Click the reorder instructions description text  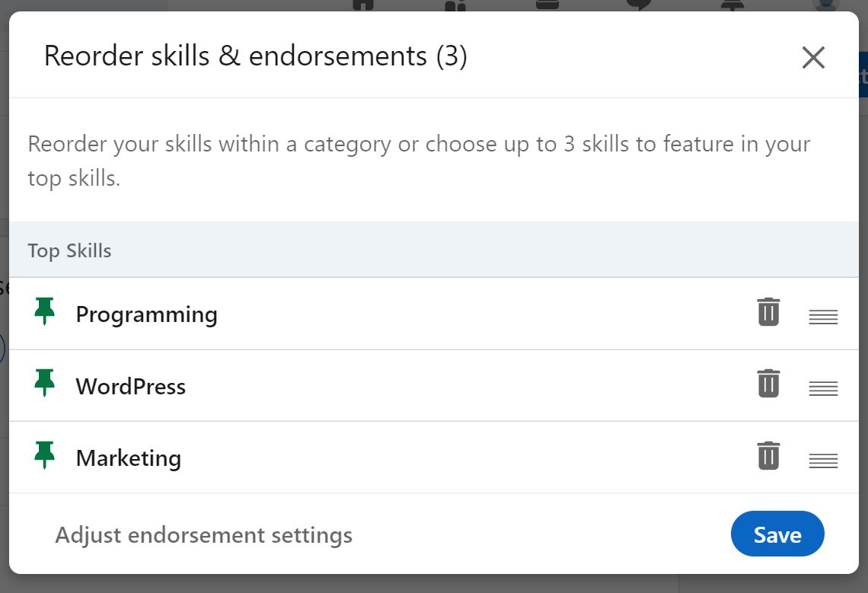click(x=419, y=161)
